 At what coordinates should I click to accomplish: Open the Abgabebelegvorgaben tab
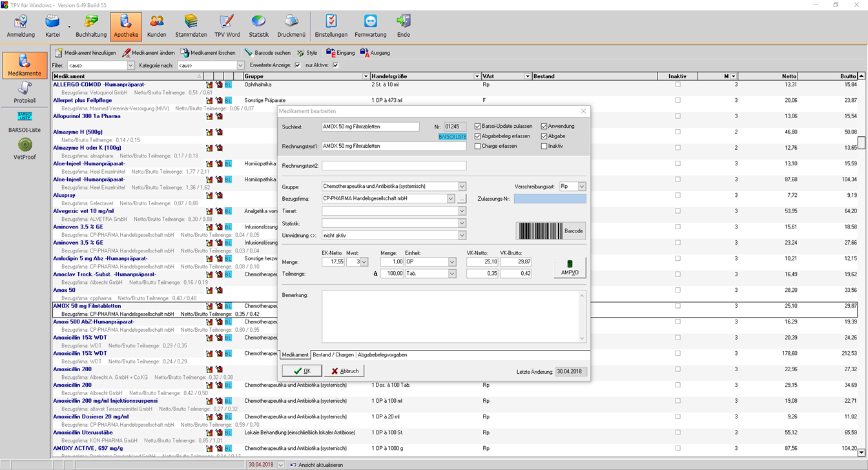coord(382,355)
